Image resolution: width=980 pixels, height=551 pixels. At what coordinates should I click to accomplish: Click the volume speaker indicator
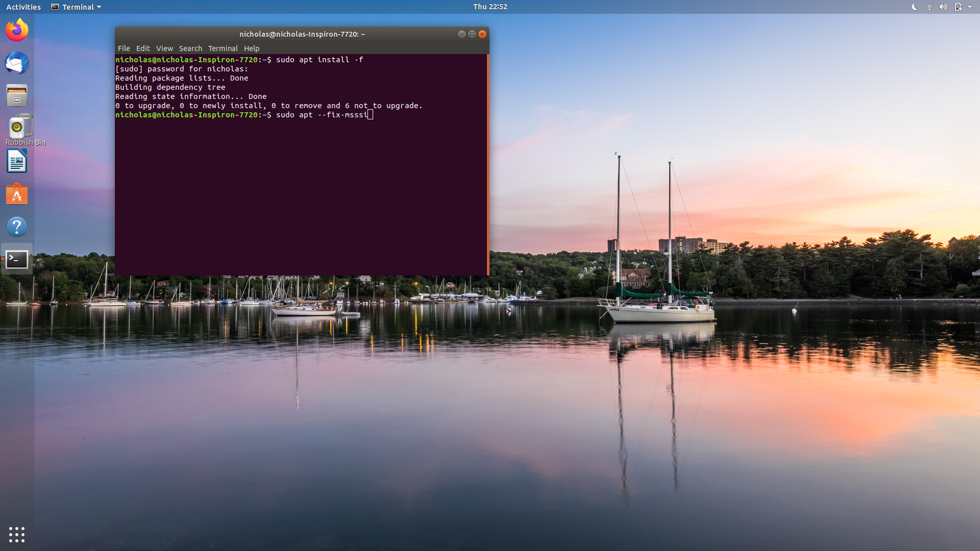click(943, 7)
